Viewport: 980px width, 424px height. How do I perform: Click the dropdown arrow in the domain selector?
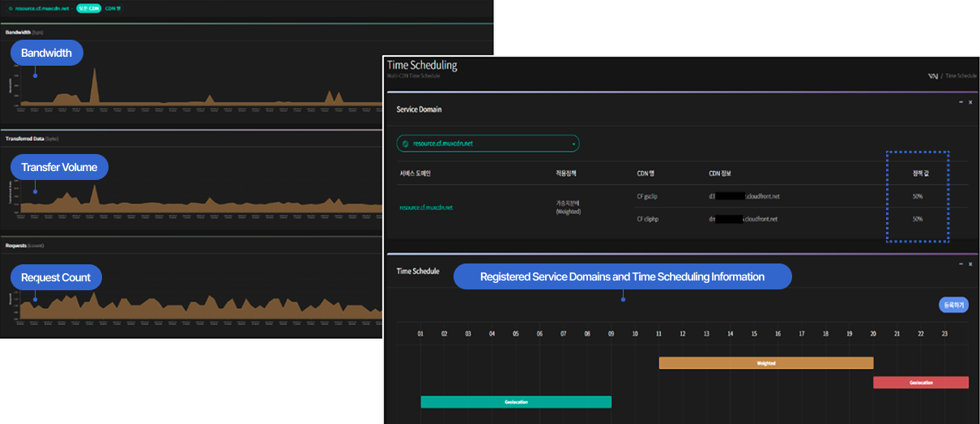[573, 144]
